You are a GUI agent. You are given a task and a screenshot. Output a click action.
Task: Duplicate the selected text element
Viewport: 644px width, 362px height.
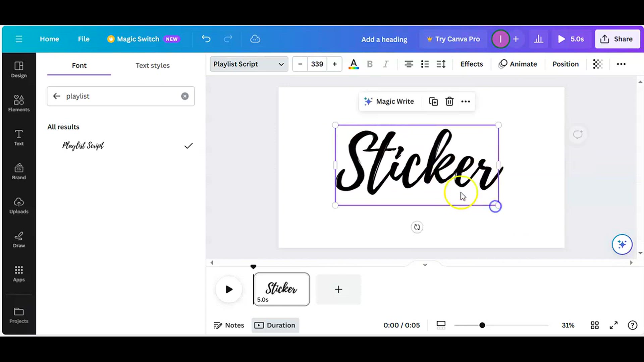pos(433,101)
